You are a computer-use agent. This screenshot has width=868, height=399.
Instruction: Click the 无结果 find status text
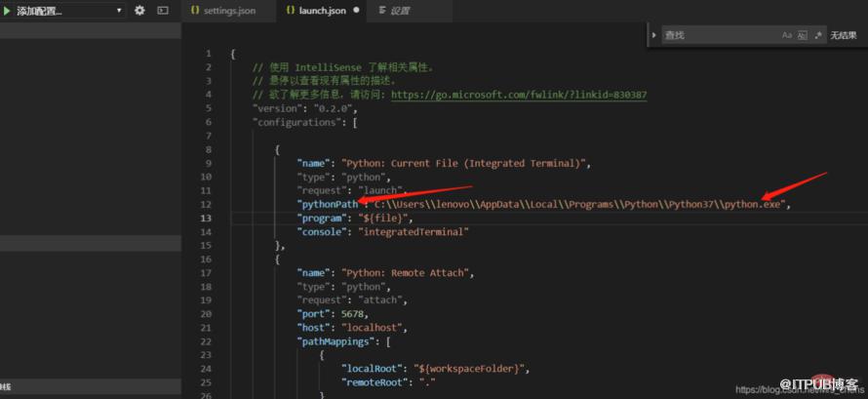(843, 35)
